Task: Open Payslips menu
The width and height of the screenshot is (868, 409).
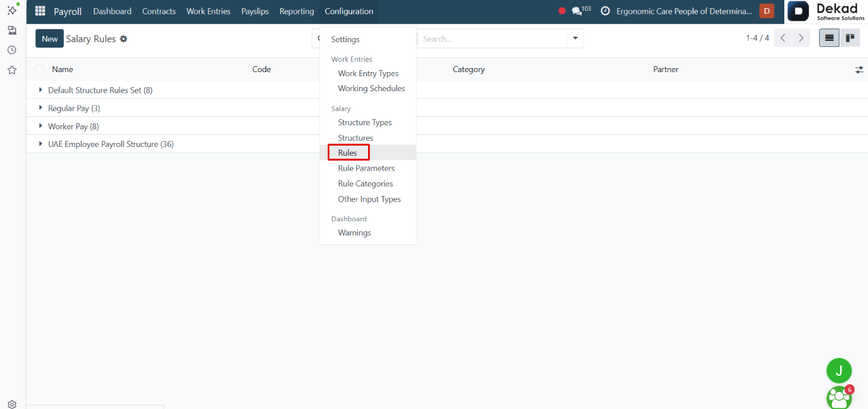Action: (x=255, y=12)
